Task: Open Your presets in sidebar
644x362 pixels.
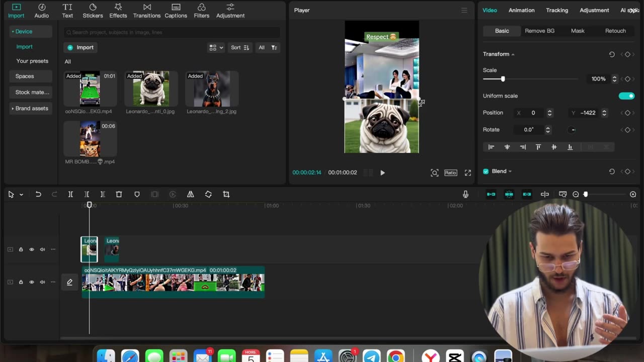Action: 32,61
